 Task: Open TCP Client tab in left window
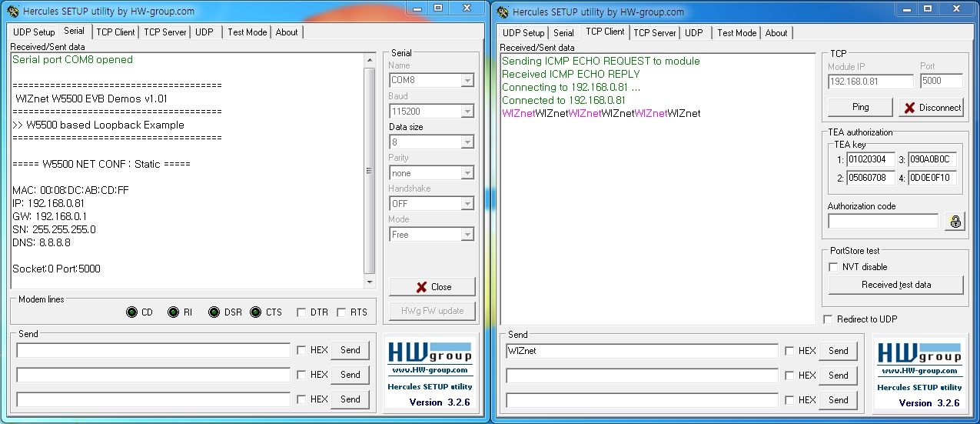(115, 32)
